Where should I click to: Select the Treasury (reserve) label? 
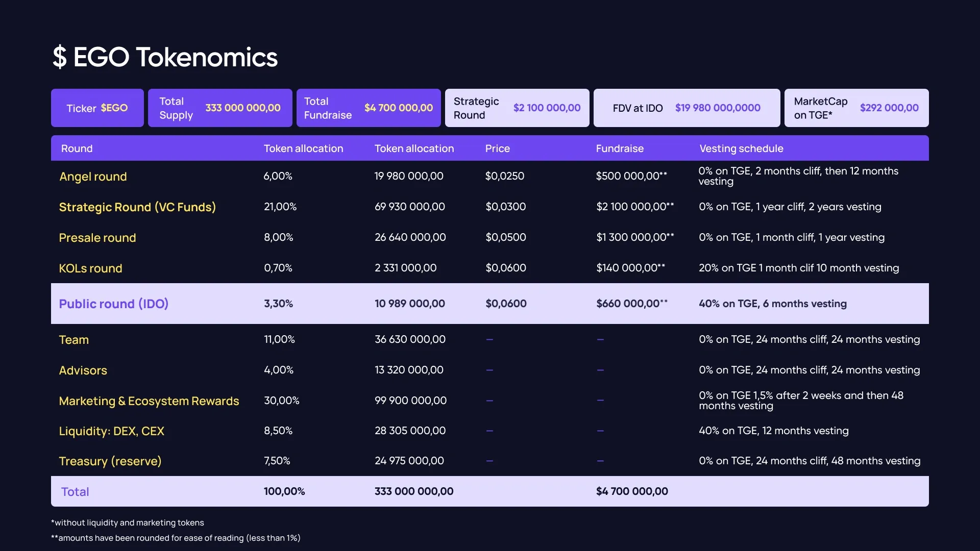coord(110,461)
